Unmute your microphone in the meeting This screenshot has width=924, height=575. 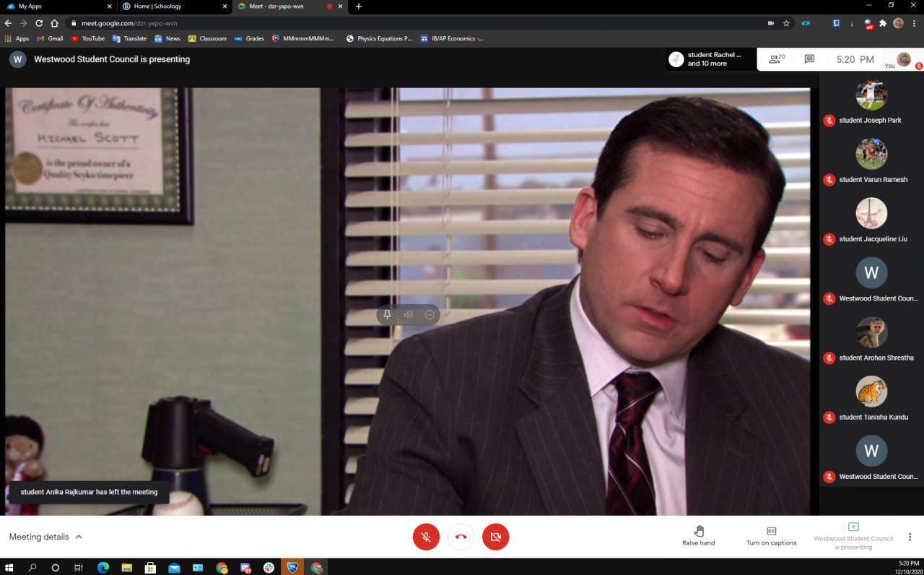(426, 537)
